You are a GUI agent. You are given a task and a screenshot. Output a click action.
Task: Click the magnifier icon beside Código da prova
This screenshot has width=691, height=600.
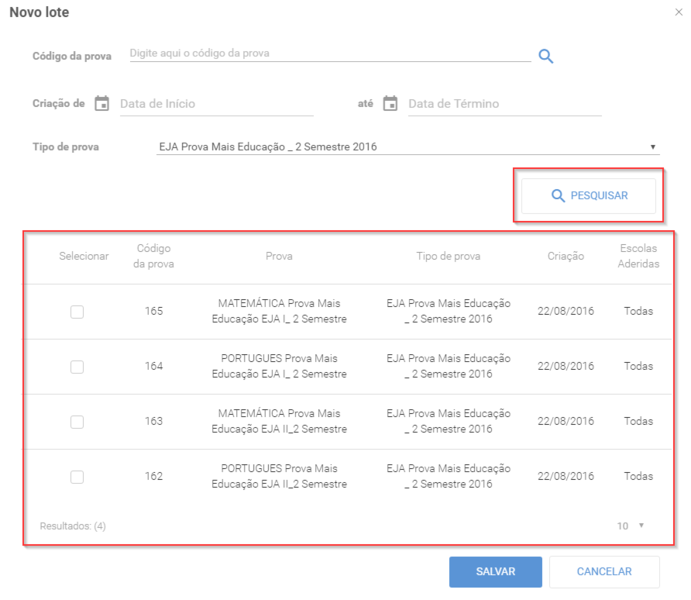tap(546, 56)
